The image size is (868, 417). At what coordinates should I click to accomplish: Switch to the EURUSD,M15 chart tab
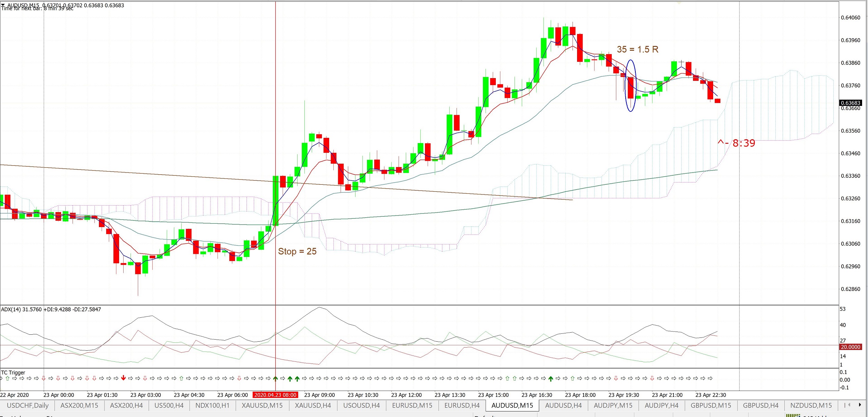(x=412, y=405)
